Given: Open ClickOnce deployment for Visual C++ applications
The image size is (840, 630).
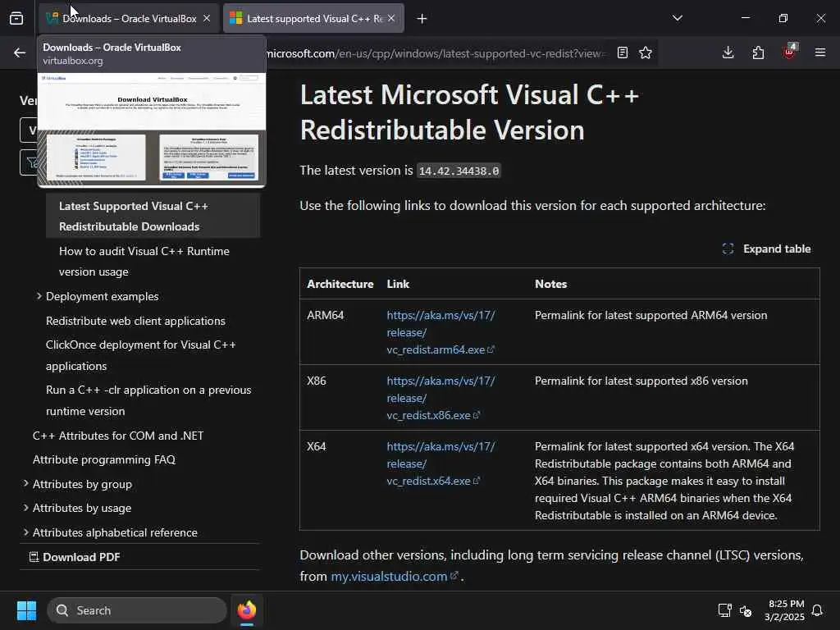Looking at the screenshot, I should tap(141, 355).
